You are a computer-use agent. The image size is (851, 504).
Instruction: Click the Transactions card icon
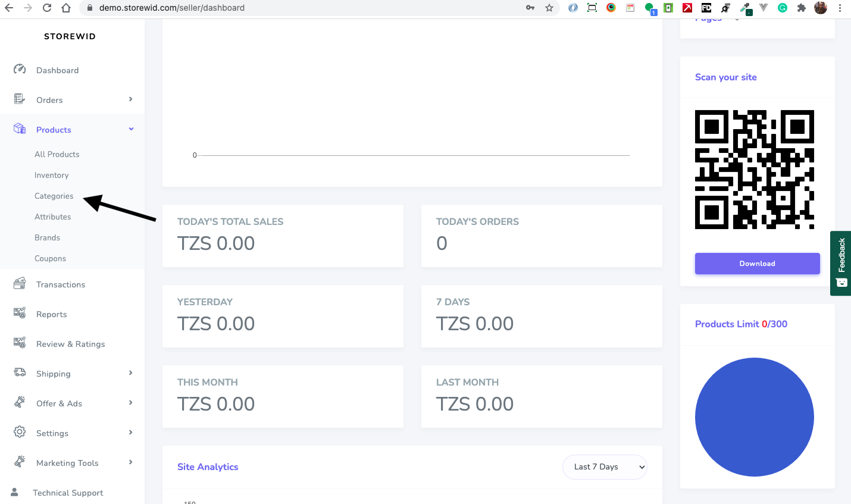coord(20,283)
